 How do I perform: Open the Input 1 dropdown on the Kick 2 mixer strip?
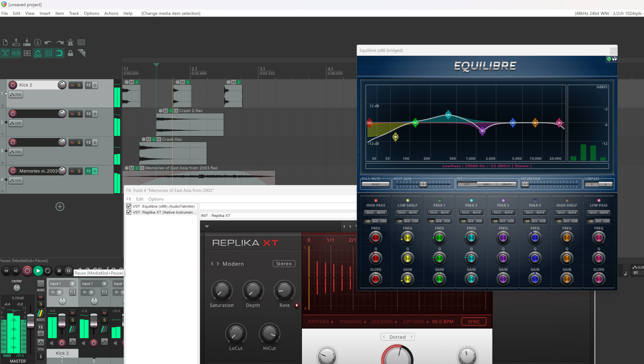click(62, 284)
